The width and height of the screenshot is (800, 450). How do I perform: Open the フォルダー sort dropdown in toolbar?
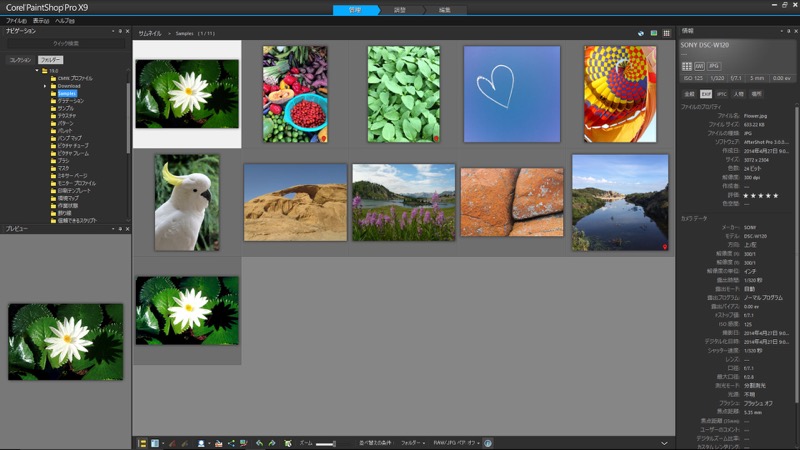[x=412, y=442]
